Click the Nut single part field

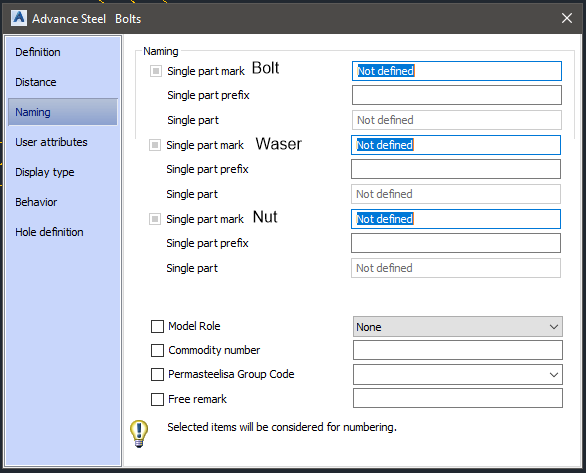tap(456, 268)
